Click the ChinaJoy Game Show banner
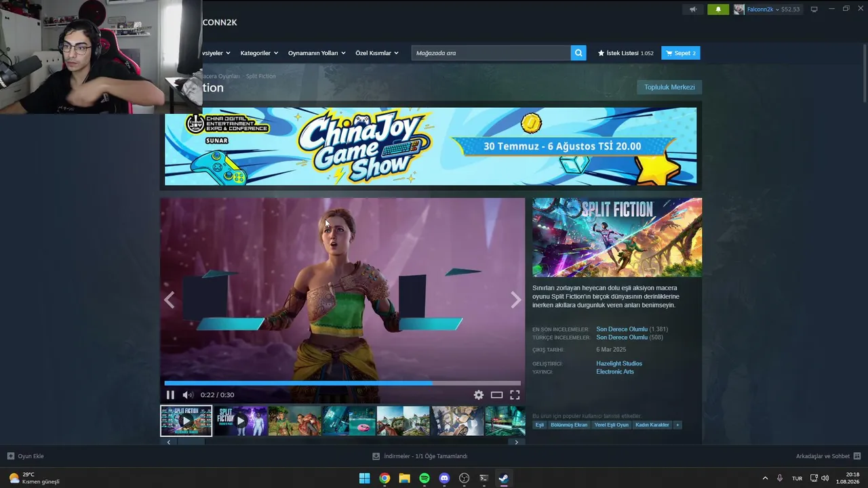Screen dimensions: 868x488 (431, 146)
